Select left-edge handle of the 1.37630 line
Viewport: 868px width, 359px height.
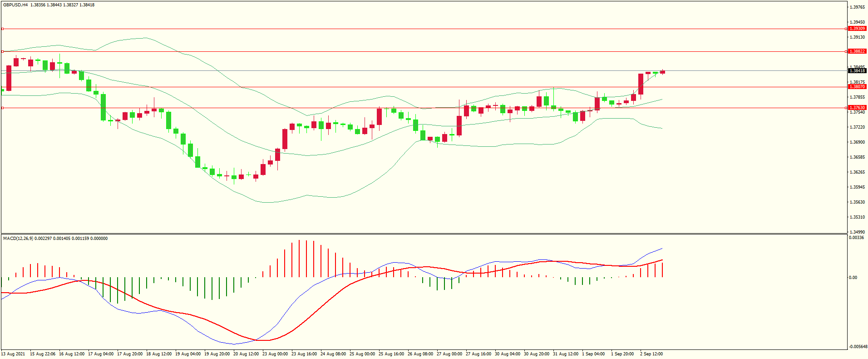2,108
